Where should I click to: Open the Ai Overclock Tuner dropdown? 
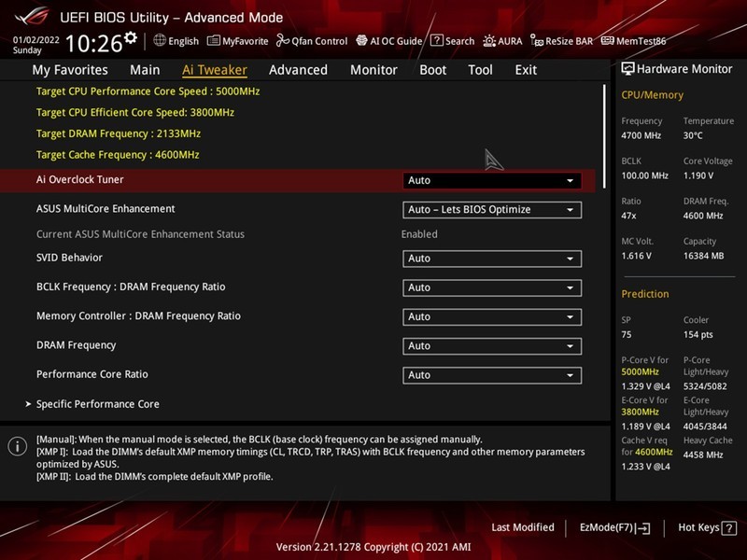point(492,180)
